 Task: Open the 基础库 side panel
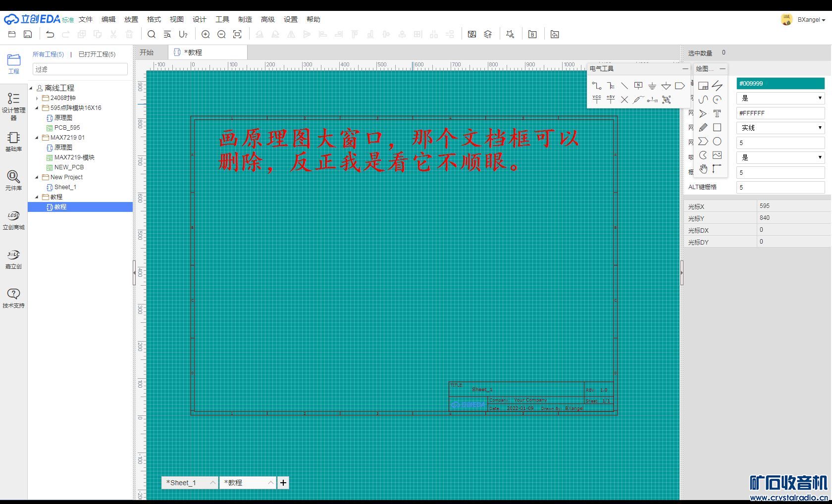tap(13, 141)
